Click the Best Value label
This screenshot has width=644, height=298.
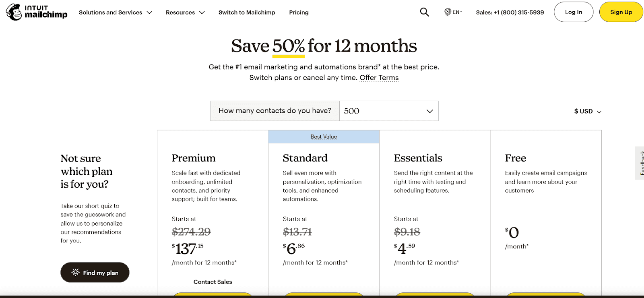(x=324, y=137)
